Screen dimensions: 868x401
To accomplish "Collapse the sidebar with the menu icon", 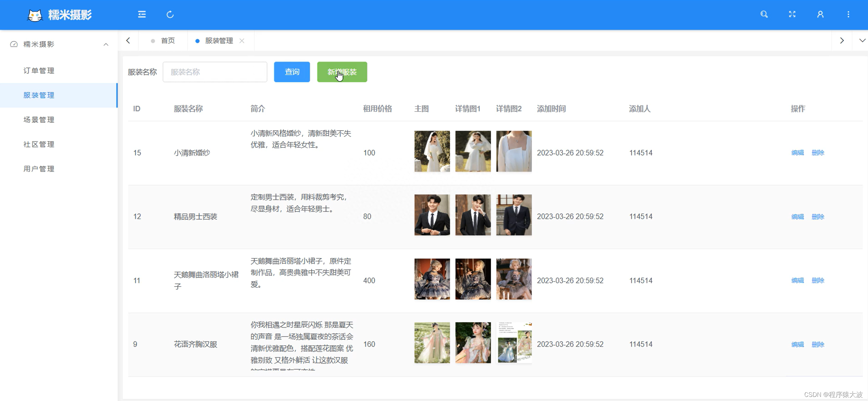I will click(141, 14).
